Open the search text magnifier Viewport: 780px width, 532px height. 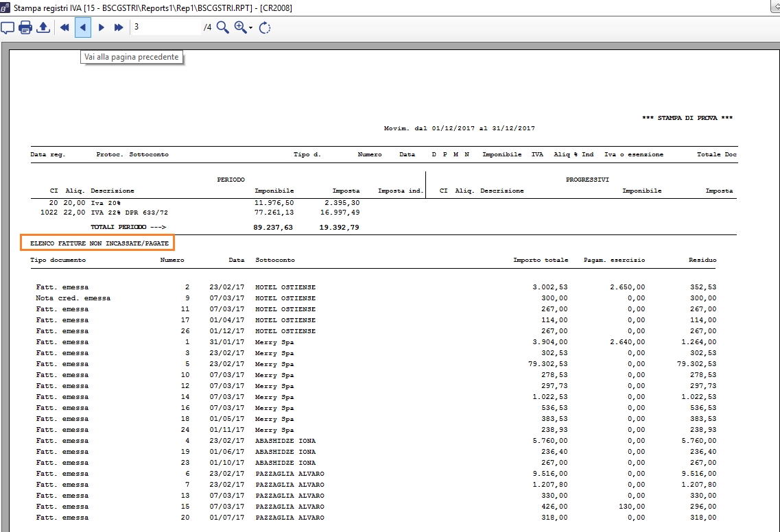pyautogui.click(x=222, y=27)
